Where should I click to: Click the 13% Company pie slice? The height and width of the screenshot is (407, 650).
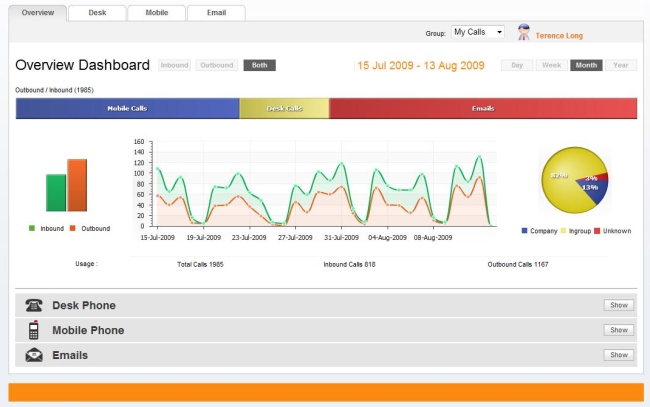(x=594, y=190)
